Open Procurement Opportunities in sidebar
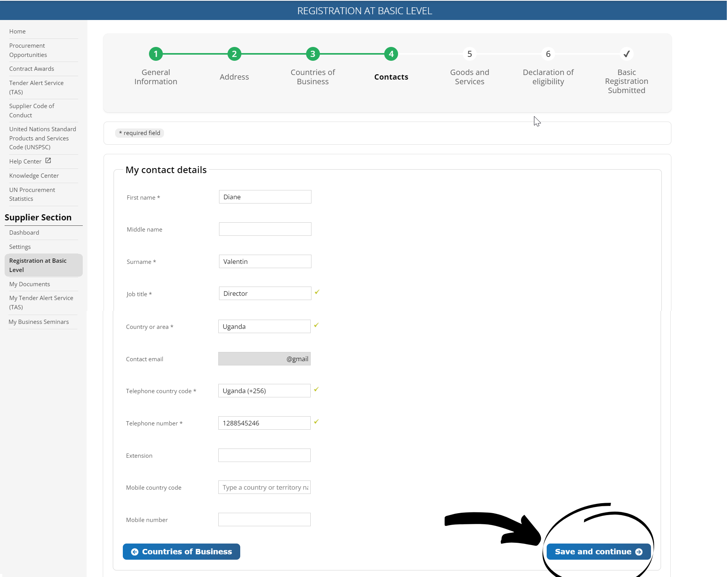This screenshot has width=728, height=577. coord(28,50)
